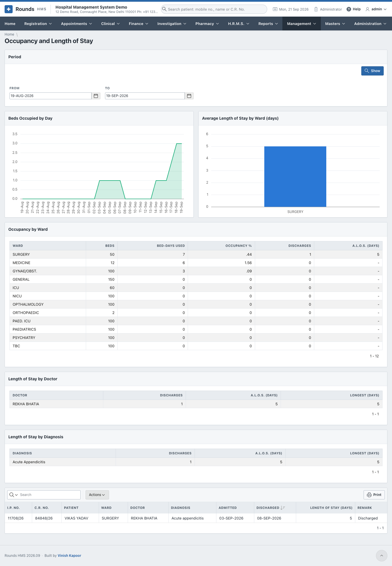Expand the Pharmacy menu
This screenshot has height=566, width=392.
point(207,24)
